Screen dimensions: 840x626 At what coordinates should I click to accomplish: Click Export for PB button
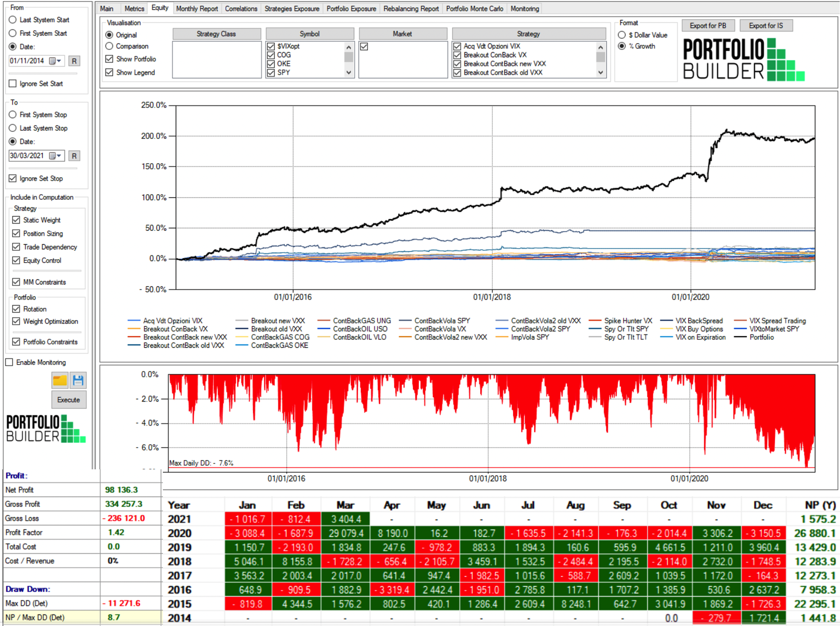(708, 26)
